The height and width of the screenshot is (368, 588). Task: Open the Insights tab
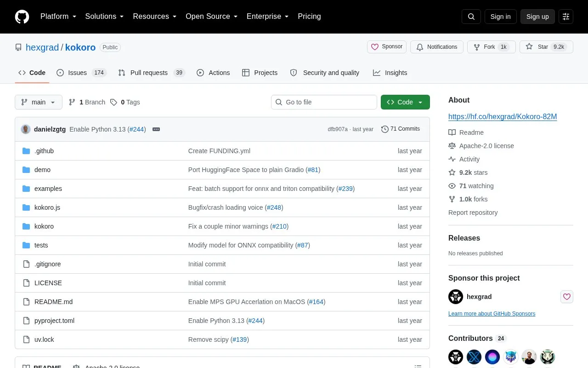pyautogui.click(x=390, y=73)
